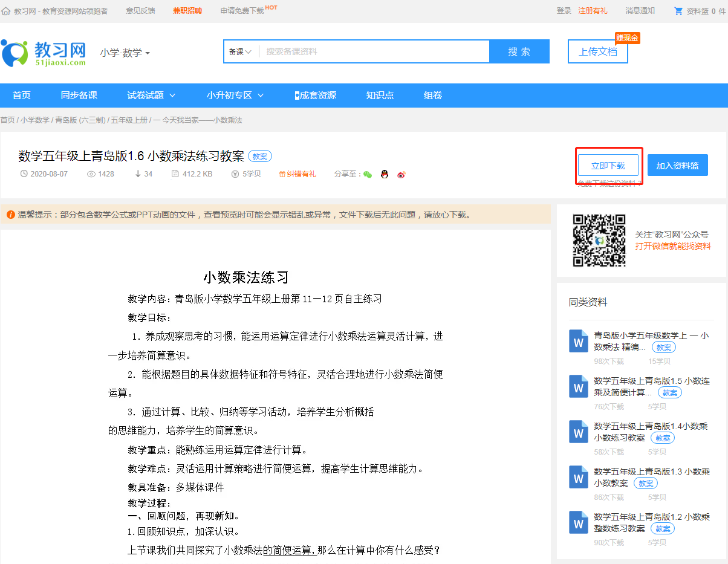The height and width of the screenshot is (564, 728).
Task: Open 成套资源 in the navigation bar
Action: (x=315, y=96)
